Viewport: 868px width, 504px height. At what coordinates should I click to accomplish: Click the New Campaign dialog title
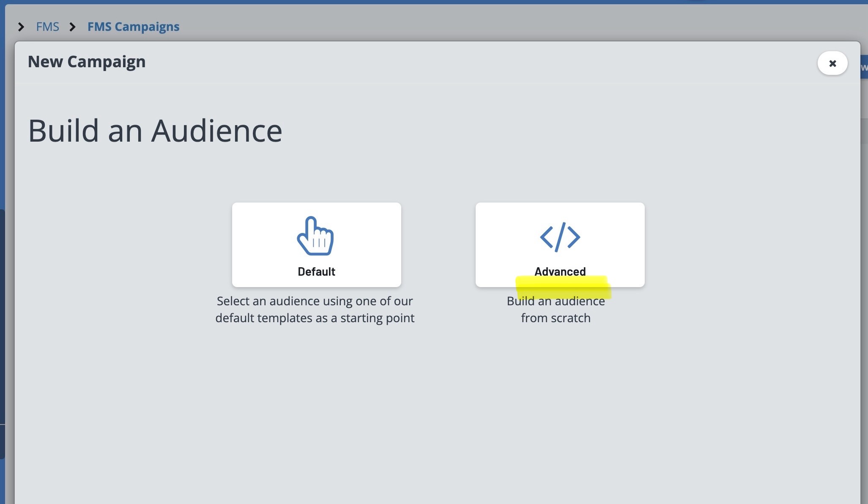87,62
